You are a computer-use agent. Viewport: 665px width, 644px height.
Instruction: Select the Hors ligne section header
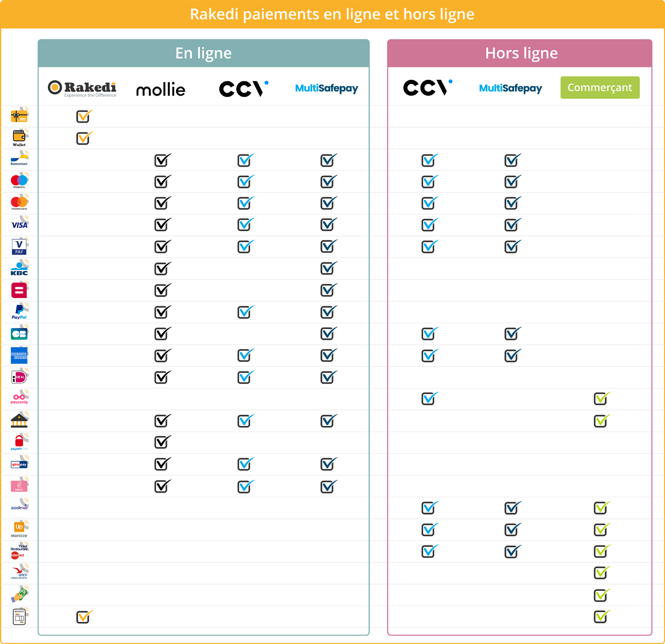tap(521, 53)
